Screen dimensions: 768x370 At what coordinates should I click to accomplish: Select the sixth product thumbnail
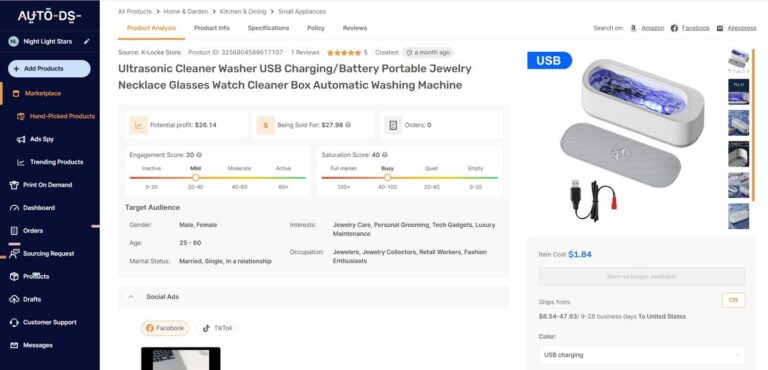pyautogui.click(x=738, y=216)
